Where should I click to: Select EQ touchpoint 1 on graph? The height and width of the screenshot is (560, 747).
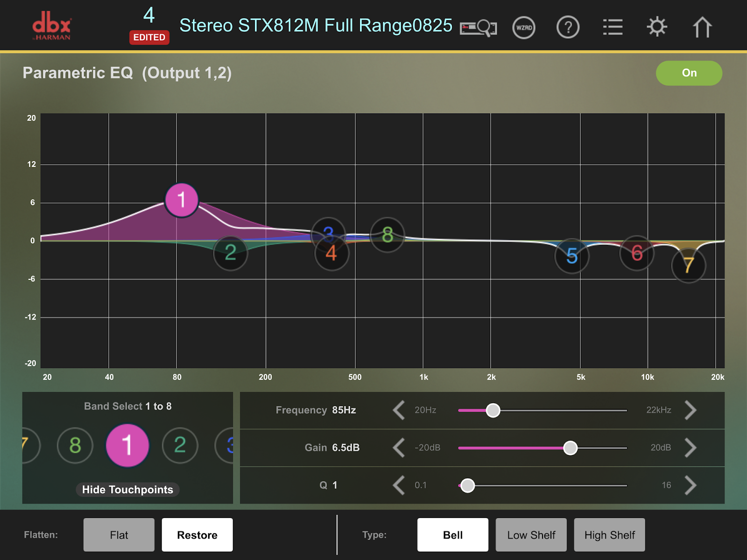click(182, 200)
